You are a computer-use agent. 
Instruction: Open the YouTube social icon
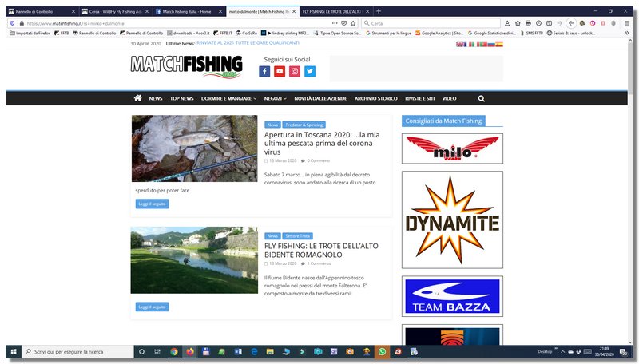[x=280, y=72]
